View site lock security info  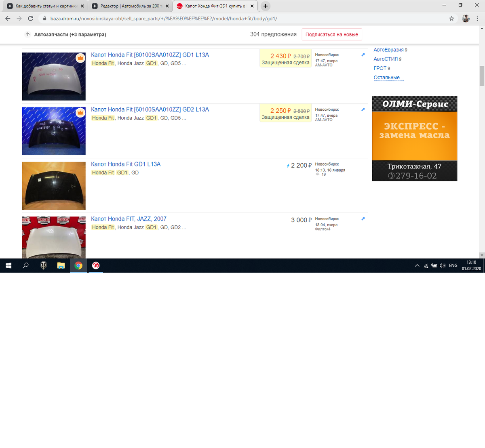click(44, 19)
